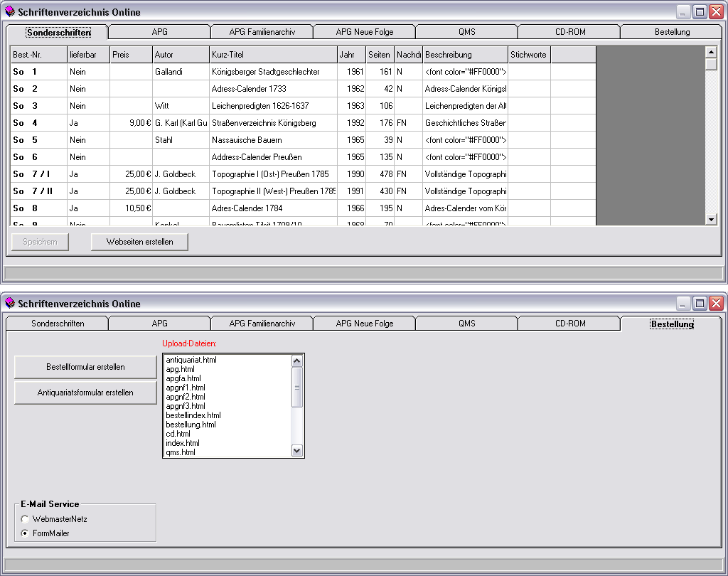
Task: Switch to the CD-ROM tab in the Bestellung window
Action: click(570, 324)
